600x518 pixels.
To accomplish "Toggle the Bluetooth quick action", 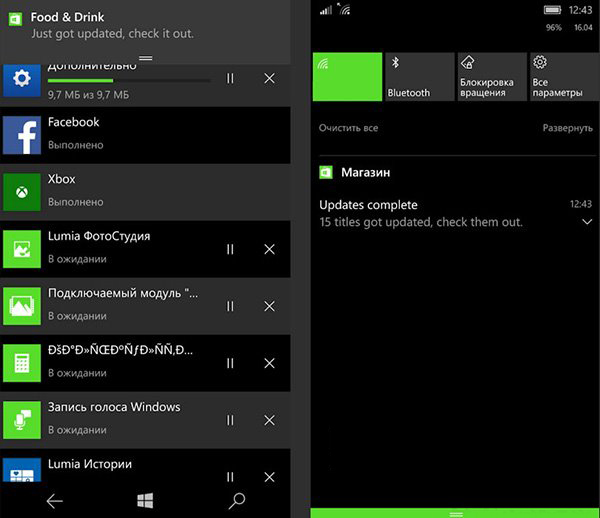I will click(x=420, y=77).
